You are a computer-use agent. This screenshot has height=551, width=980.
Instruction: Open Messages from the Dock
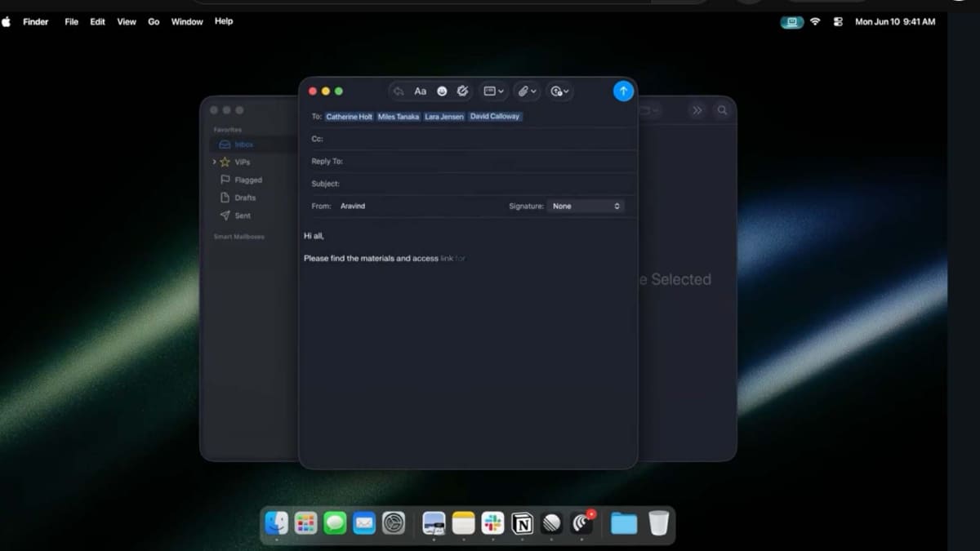pos(335,523)
